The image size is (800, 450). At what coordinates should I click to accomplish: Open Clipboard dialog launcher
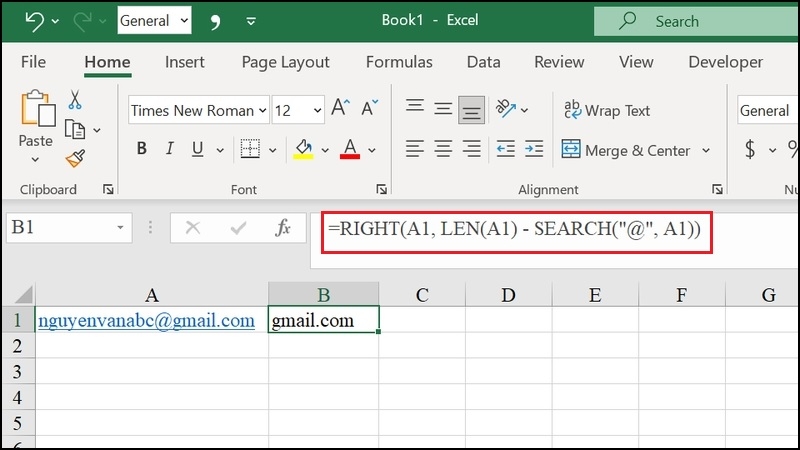click(x=108, y=189)
